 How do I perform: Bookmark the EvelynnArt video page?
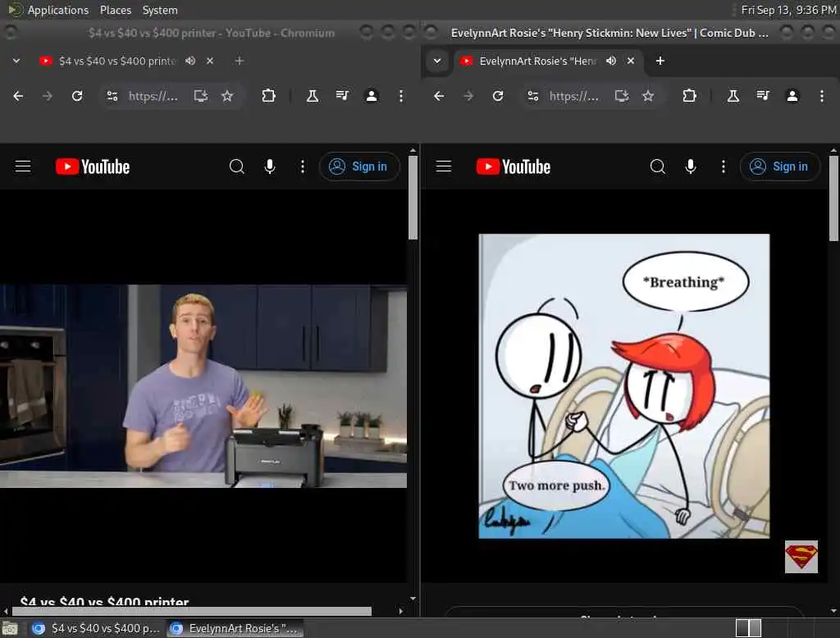tap(648, 96)
